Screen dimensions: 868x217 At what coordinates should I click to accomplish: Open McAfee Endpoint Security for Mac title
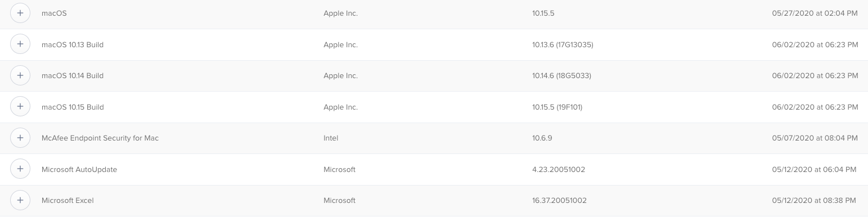tap(100, 138)
